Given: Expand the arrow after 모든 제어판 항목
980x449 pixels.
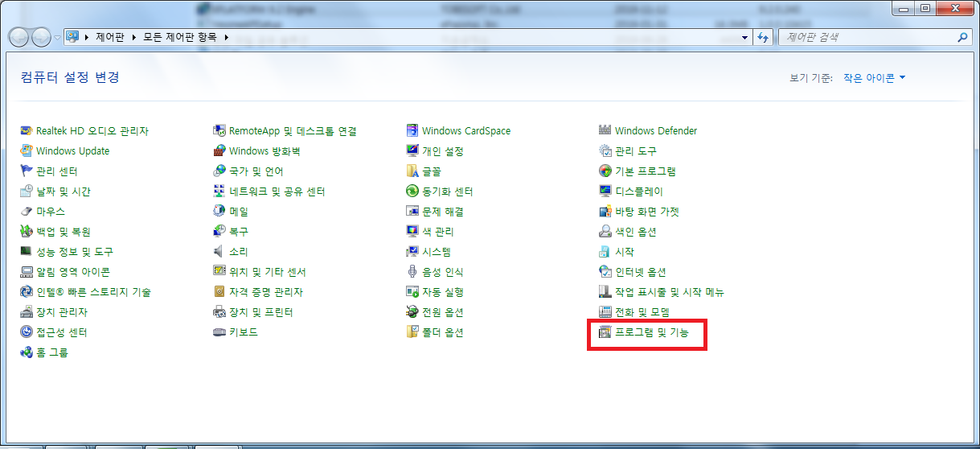Looking at the screenshot, I should (x=227, y=37).
